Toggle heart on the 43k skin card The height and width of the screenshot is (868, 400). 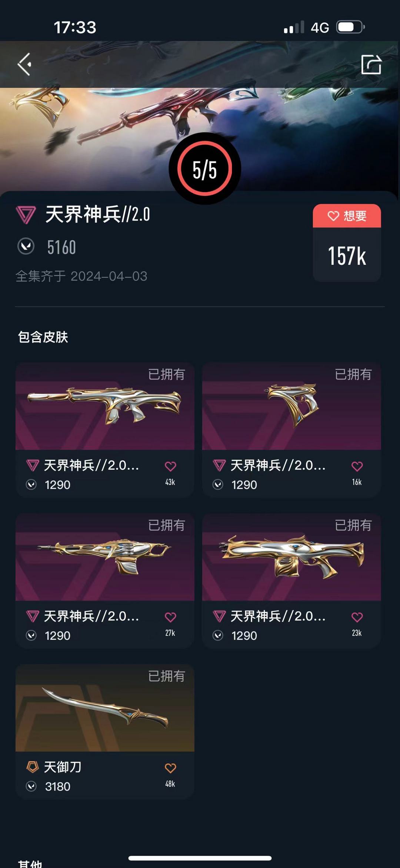(x=170, y=466)
